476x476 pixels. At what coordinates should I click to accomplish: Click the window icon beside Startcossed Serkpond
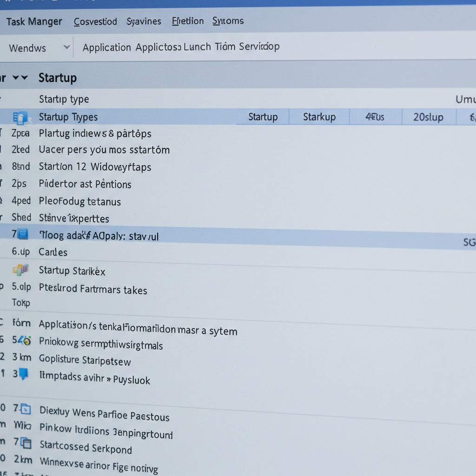click(x=26, y=443)
